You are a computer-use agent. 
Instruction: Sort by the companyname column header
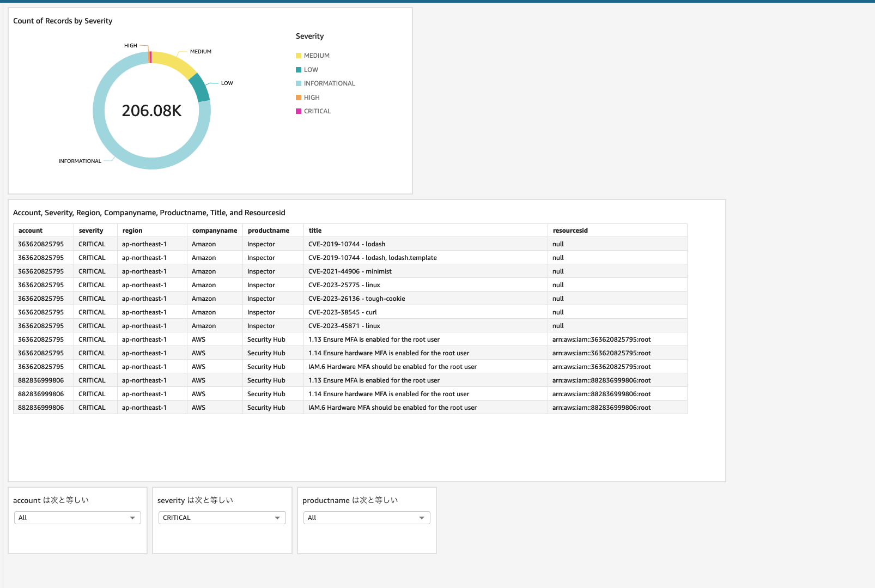(x=215, y=231)
